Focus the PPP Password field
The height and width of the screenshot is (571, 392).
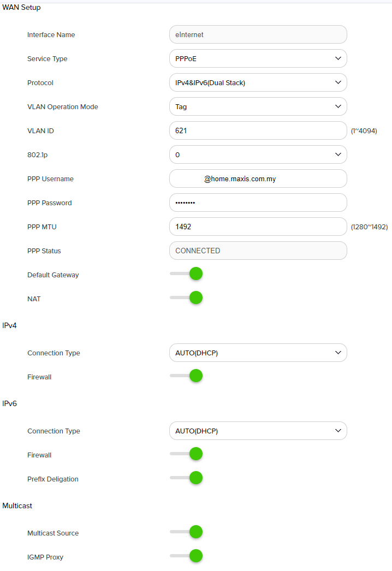coord(258,203)
